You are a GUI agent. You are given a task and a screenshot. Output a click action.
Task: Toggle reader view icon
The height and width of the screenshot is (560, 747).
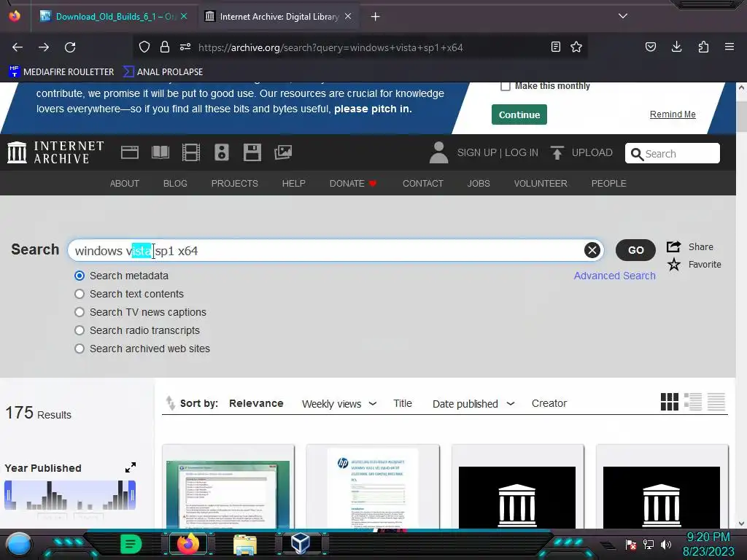555,47
